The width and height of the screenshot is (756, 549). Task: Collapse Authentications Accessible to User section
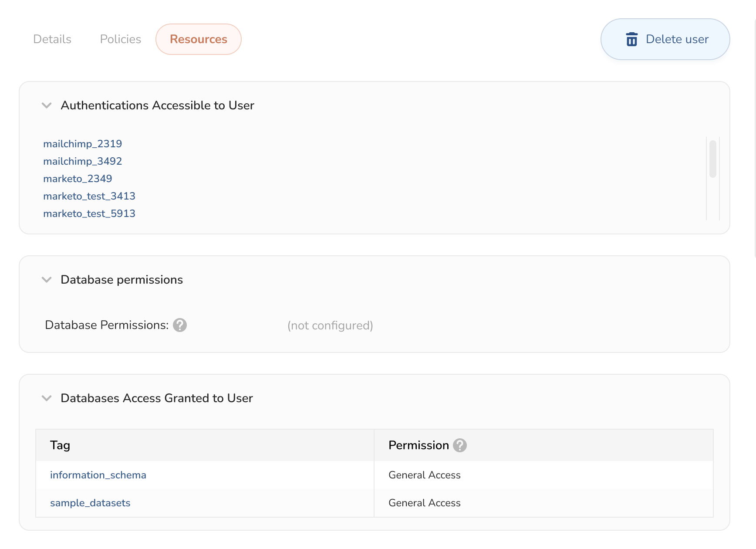[47, 105]
